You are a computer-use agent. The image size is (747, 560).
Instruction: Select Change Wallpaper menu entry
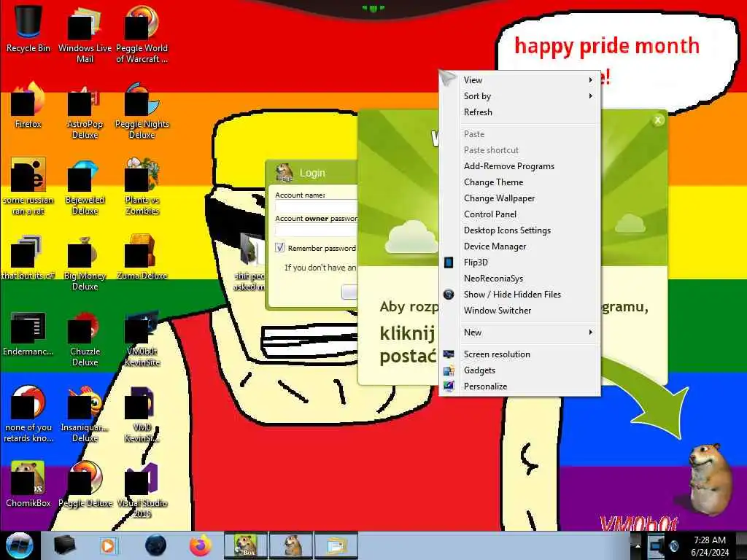[x=519, y=198]
